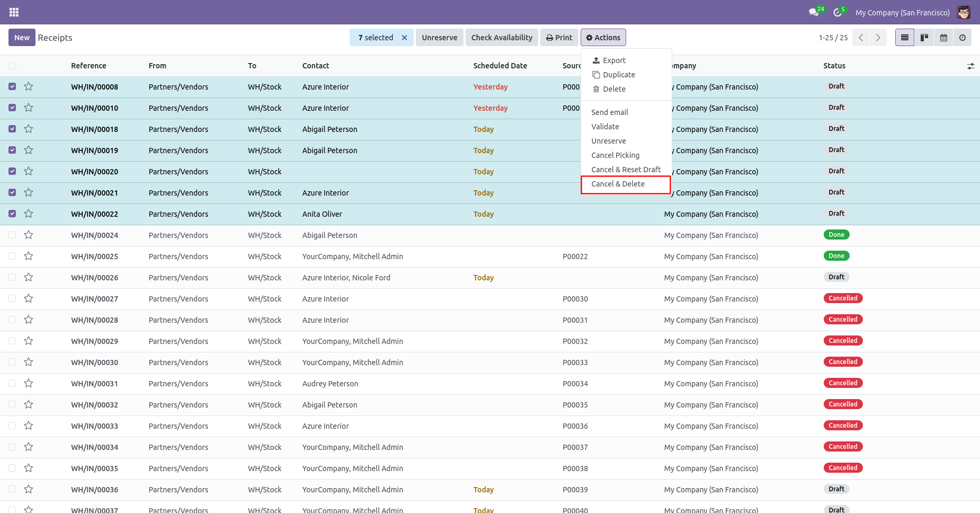
Task: Go to the next page arrow
Action: 878,38
